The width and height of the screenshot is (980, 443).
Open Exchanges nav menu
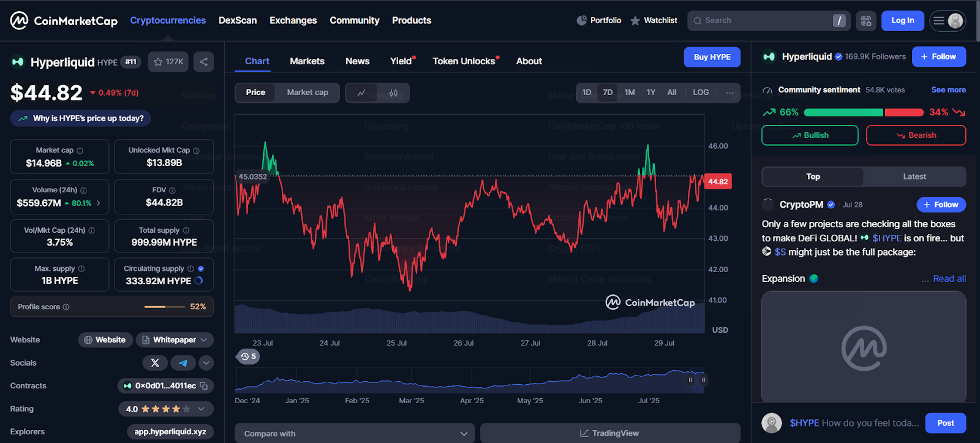coord(293,21)
